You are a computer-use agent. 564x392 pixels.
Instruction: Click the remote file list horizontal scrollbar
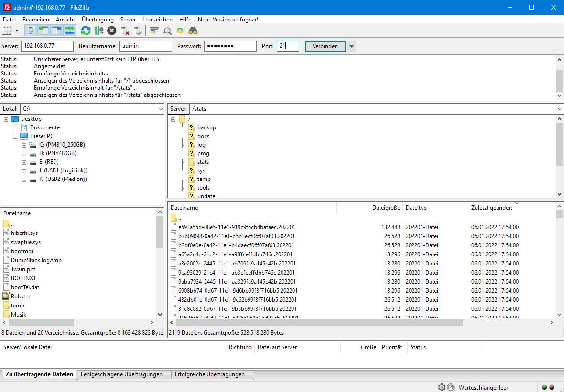click(315, 323)
